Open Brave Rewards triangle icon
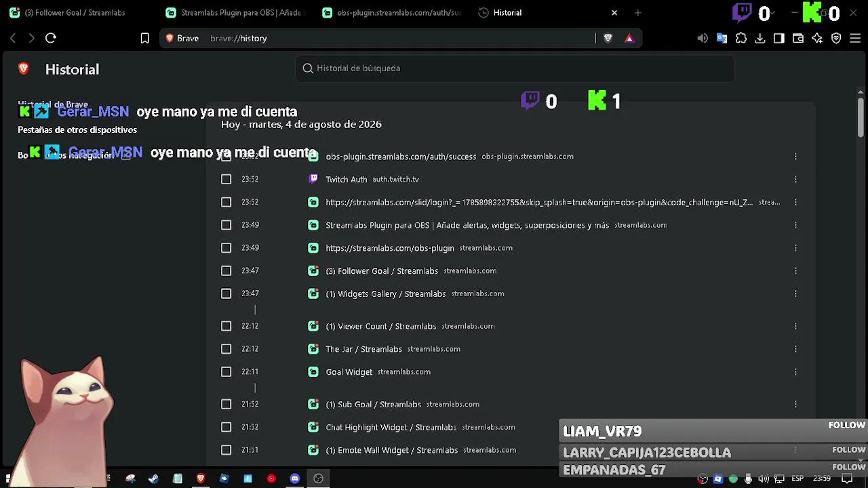 629,39
